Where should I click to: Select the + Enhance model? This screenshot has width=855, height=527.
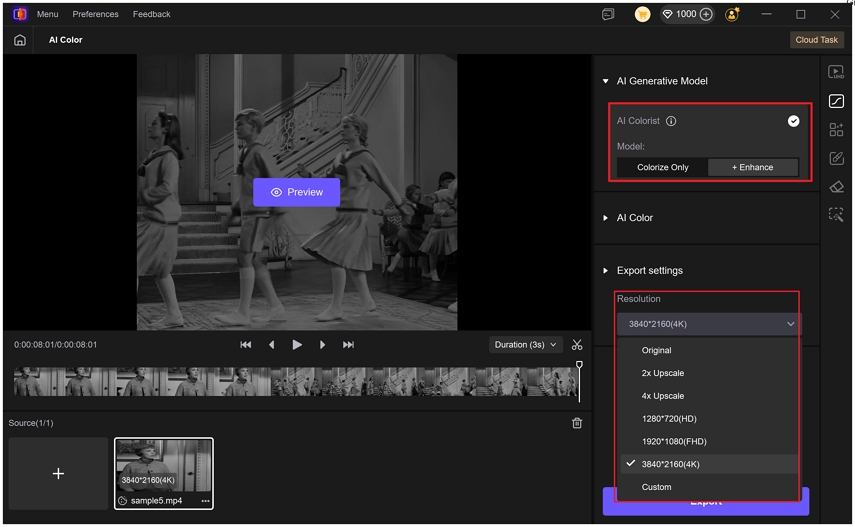(x=752, y=167)
